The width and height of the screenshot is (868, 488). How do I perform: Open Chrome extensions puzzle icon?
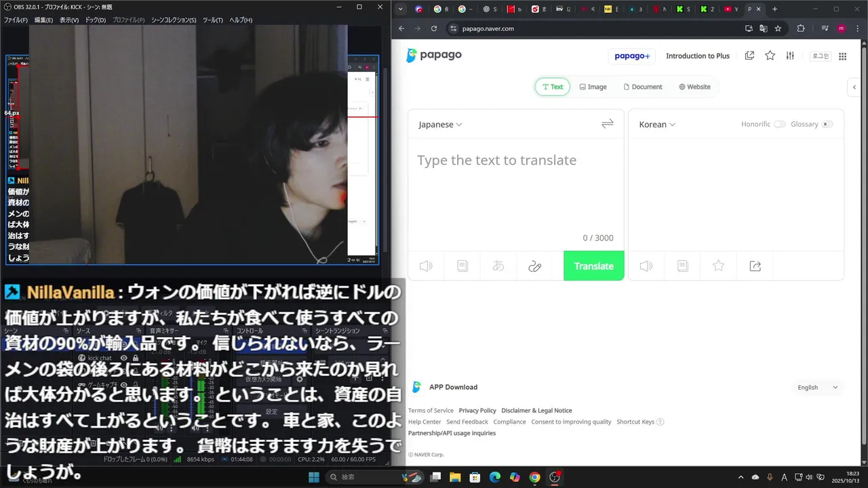tap(801, 28)
